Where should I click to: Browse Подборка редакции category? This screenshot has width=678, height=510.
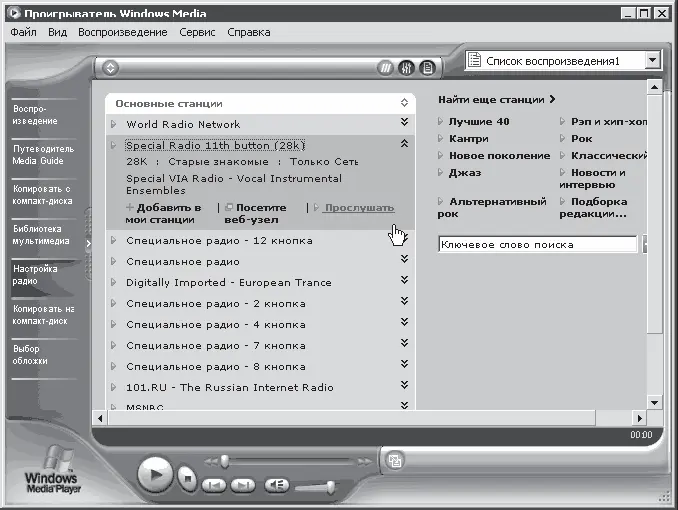click(593, 208)
